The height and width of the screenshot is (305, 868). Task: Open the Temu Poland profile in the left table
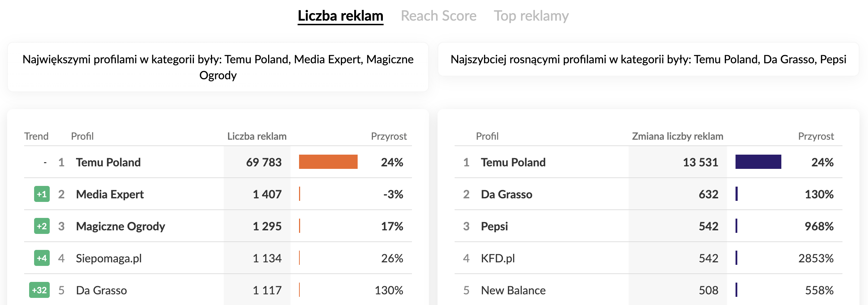[x=108, y=162]
